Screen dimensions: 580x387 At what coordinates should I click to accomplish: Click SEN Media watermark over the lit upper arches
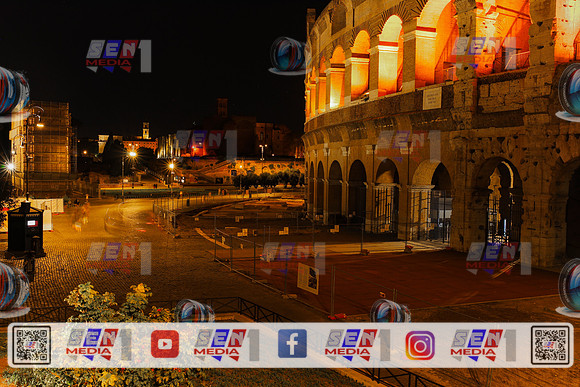pyautogui.click(x=484, y=53)
